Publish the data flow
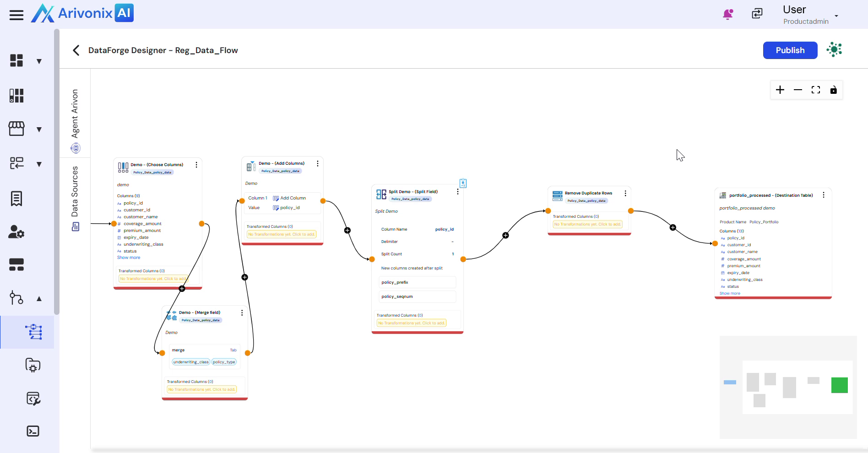This screenshot has height=453, width=868. pyautogui.click(x=790, y=50)
